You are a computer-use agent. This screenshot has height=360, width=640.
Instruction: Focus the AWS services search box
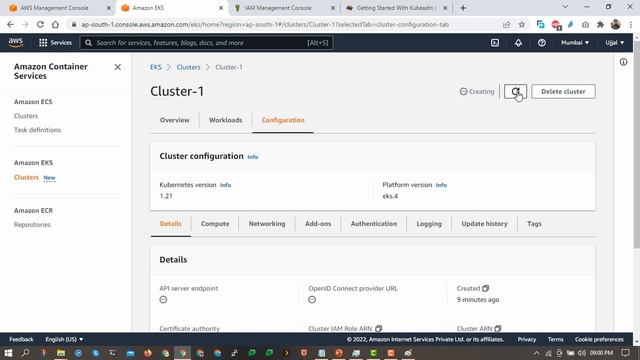(206, 42)
